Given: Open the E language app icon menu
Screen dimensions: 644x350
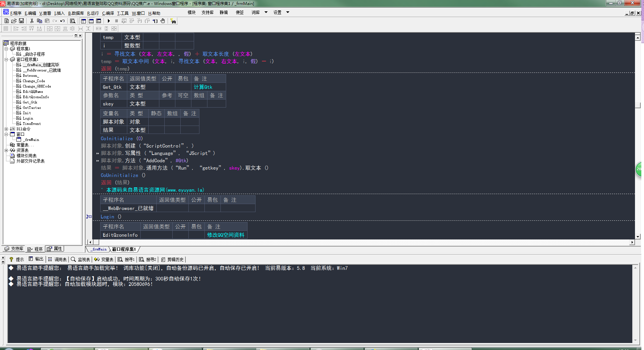Looking at the screenshot, I should coord(6,12).
